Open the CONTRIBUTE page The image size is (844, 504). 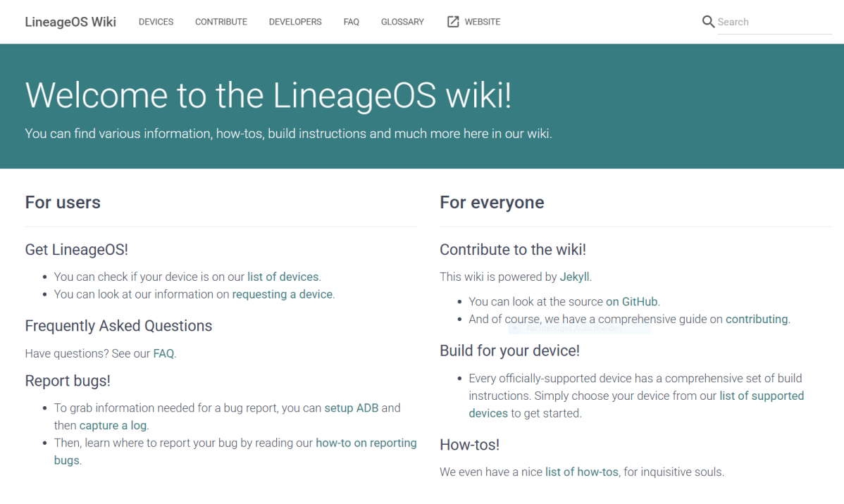click(x=221, y=22)
